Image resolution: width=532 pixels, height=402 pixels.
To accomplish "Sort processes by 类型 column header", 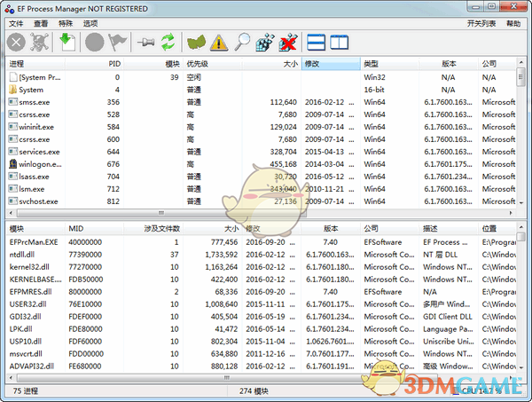I will [390, 64].
